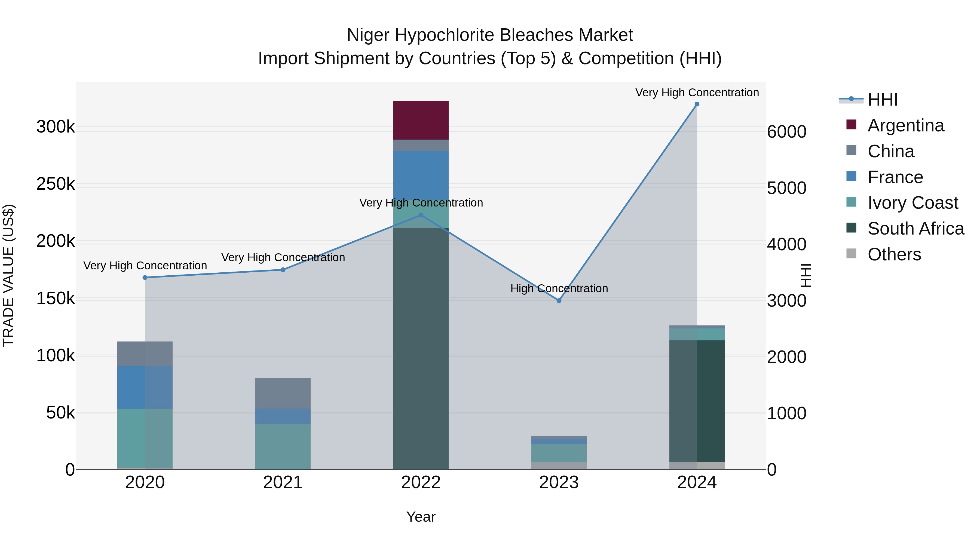Toggle the HHI line legend entry
The height and width of the screenshot is (551, 980).
[869, 100]
